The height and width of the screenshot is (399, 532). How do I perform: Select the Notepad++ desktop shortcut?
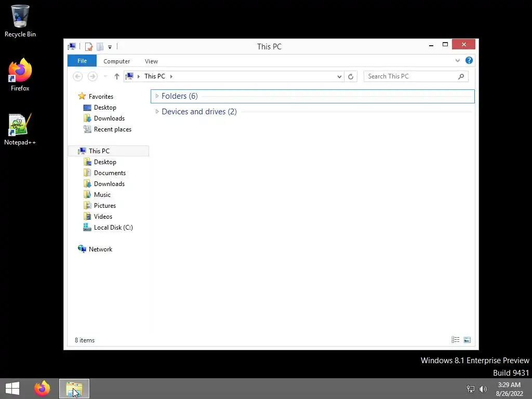(20, 129)
